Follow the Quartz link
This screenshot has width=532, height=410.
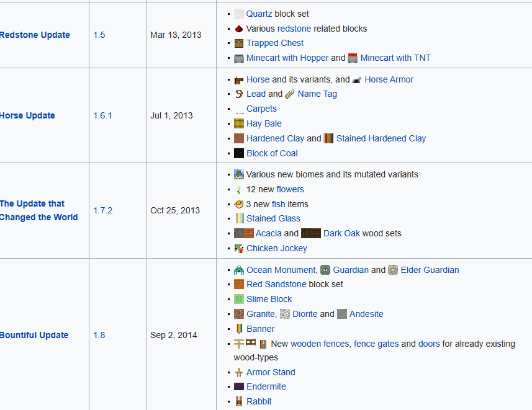(259, 14)
